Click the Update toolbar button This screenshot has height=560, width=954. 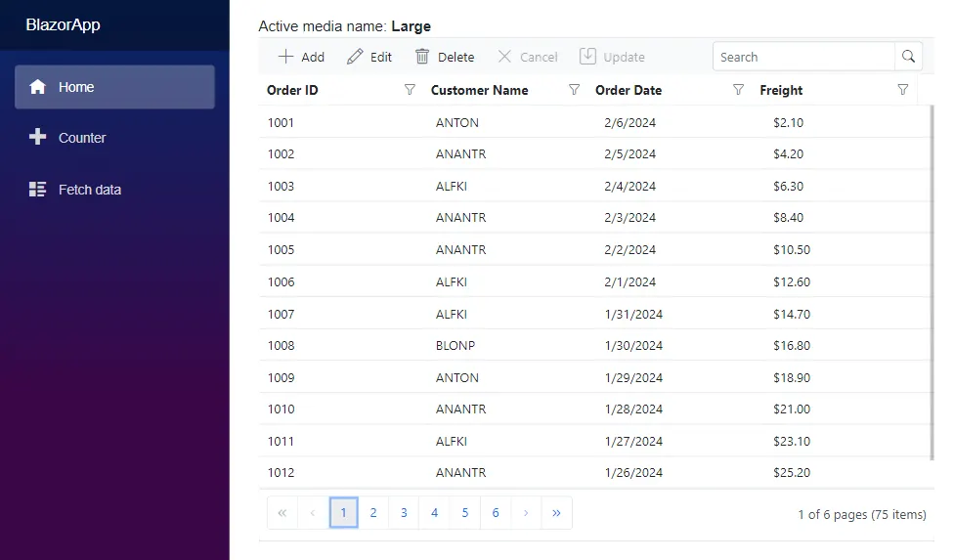pos(612,57)
